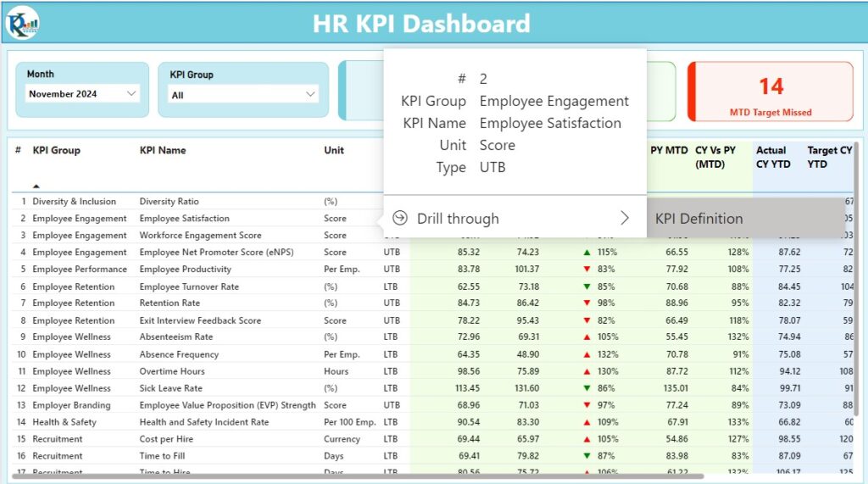Click red down arrow in Exit Interview Feedback row
This screenshot has width=868, height=484.
(x=587, y=320)
